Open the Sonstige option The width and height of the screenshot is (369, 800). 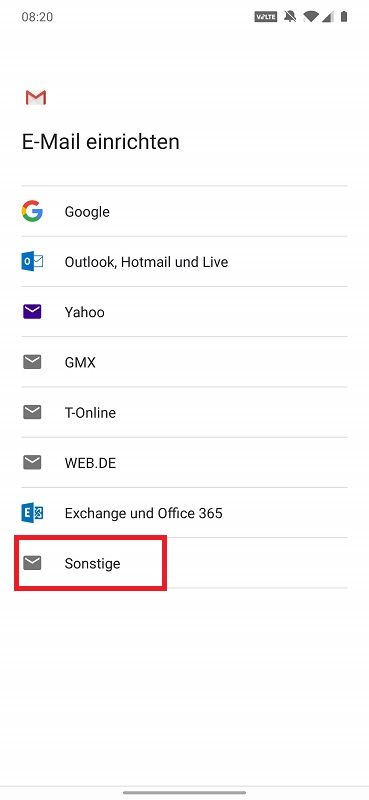184,563
